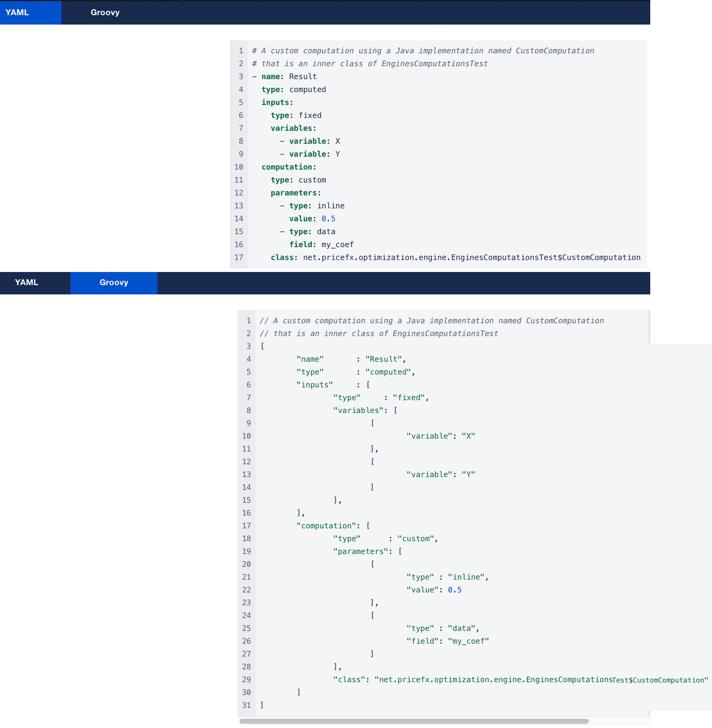This screenshot has height=728, width=712.
Task: Click the 'variable: X' entry in YAML
Action: 314,141
